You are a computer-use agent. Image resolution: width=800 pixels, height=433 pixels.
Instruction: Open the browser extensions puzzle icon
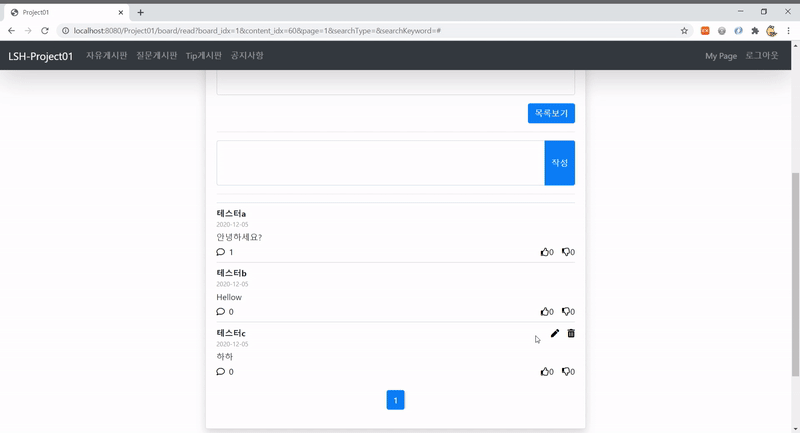pos(755,31)
